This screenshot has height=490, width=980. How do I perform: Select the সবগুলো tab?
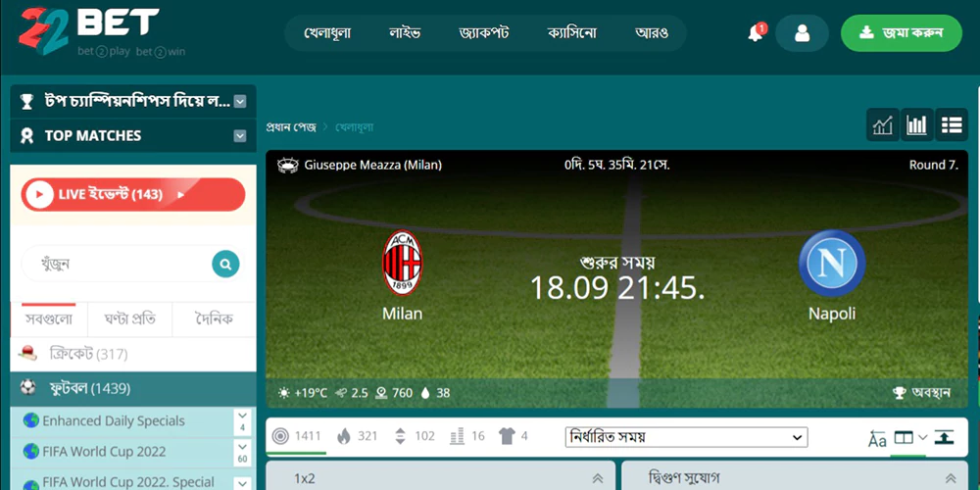pyautogui.click(x=49, y=319)
